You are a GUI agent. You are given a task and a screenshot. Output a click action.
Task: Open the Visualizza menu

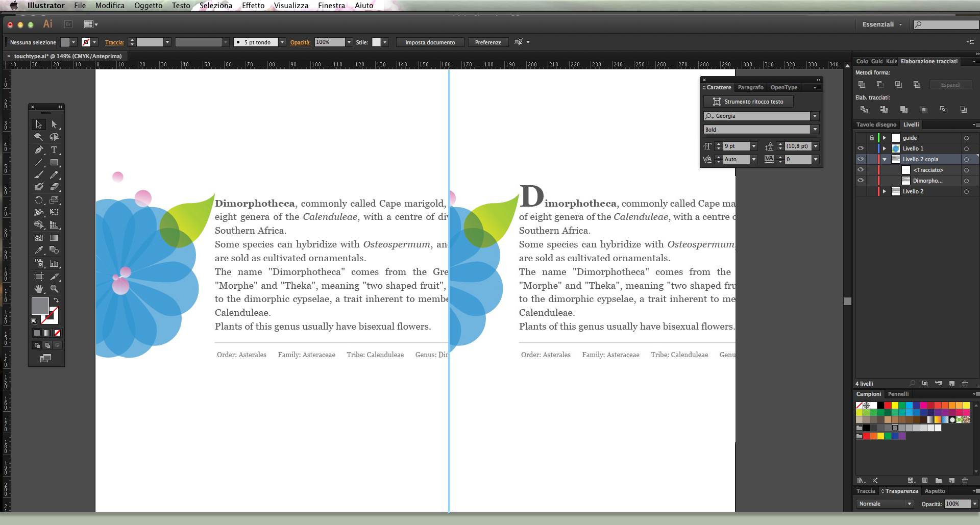click(x=291, y=6)
